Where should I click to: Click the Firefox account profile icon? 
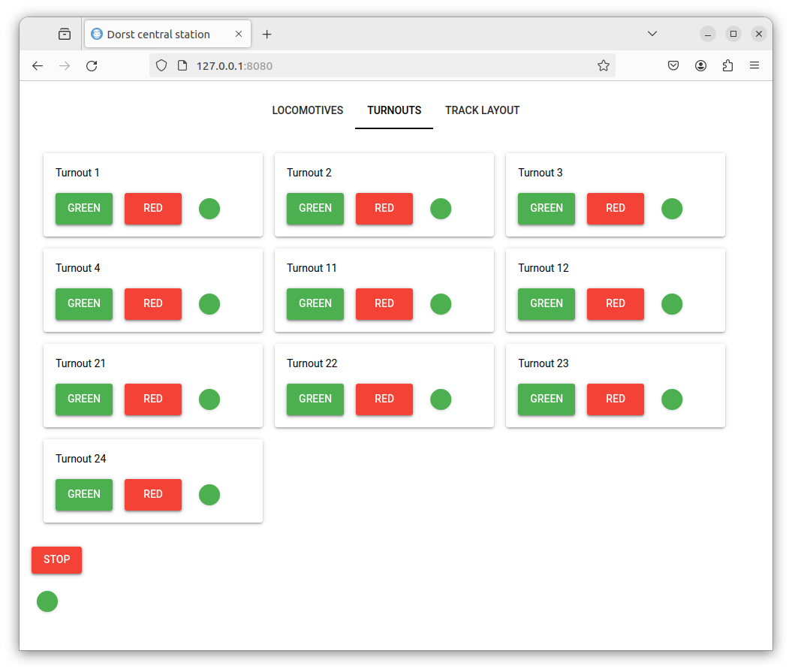pos(700,66)
